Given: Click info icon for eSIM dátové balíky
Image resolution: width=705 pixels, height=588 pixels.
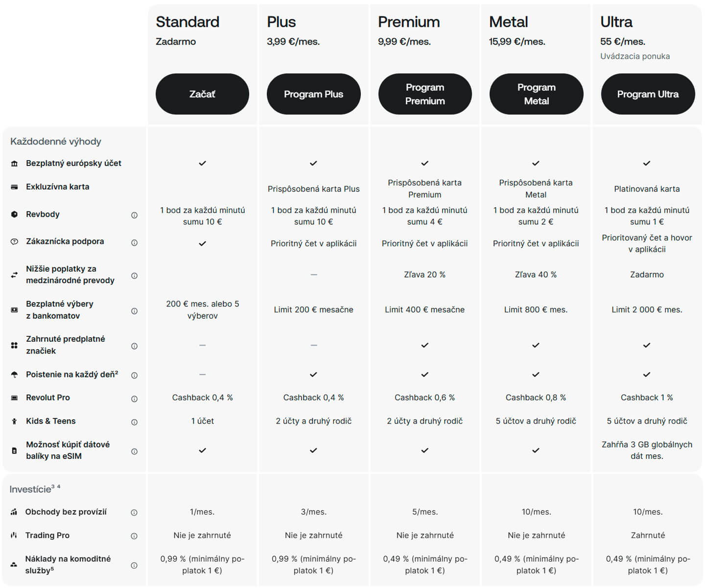Looking at the screenshot, I should [134, 451].
